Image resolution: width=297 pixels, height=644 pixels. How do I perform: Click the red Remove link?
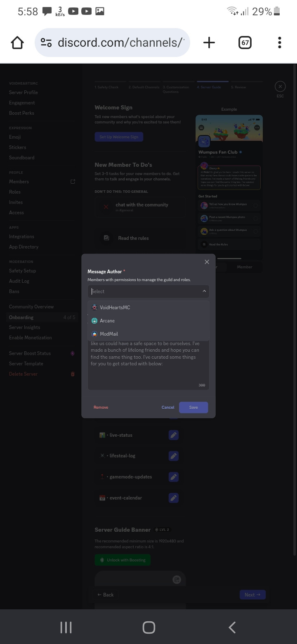tap(101, 407)
